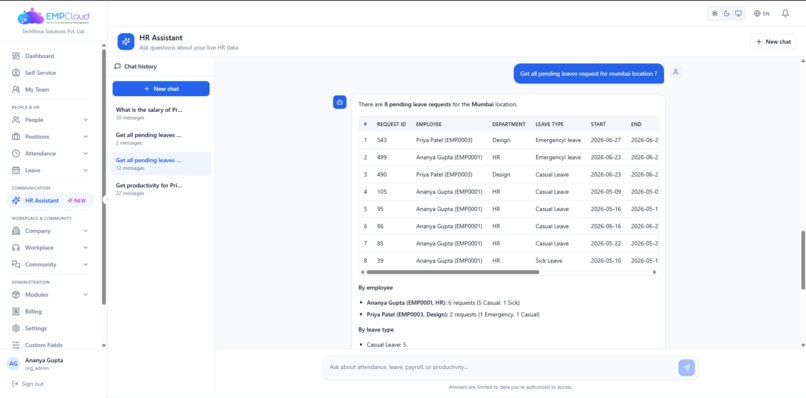Expand the Community menu chevron
The image size is (806, 398).
click(85, 264)
